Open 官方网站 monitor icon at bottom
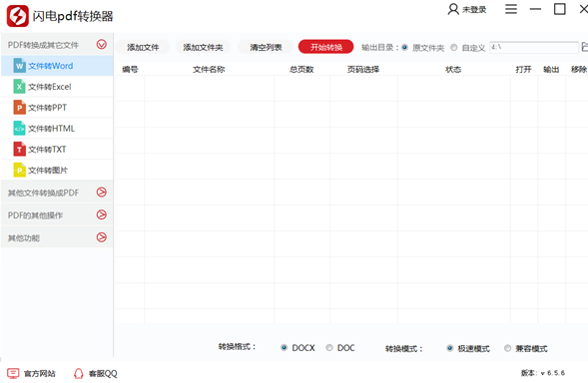588x383 pixels. 13,373
